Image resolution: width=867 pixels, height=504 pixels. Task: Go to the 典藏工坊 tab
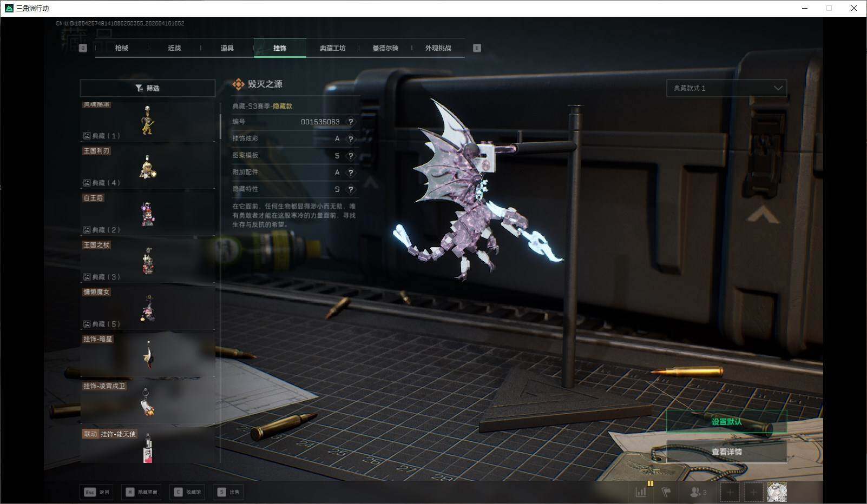click(x=332, y=48)
